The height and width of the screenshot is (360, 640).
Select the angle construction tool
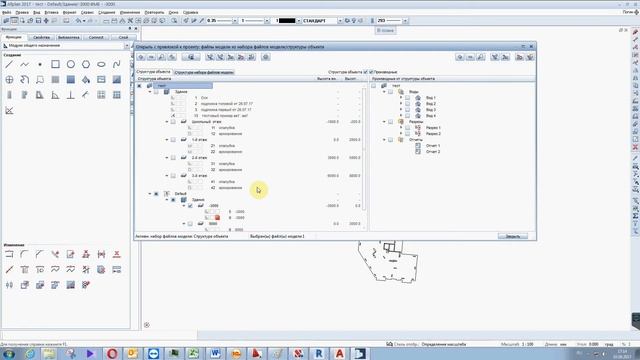pos(55,95)
